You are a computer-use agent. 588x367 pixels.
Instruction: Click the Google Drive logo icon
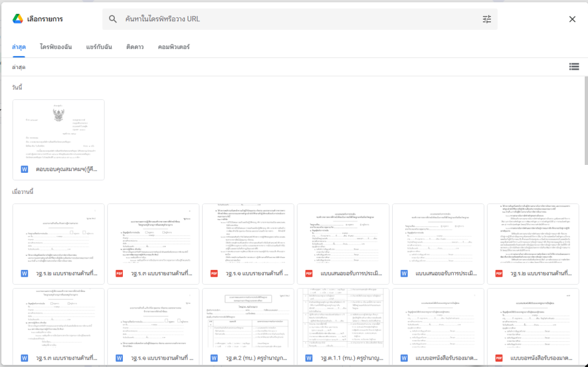18,19
